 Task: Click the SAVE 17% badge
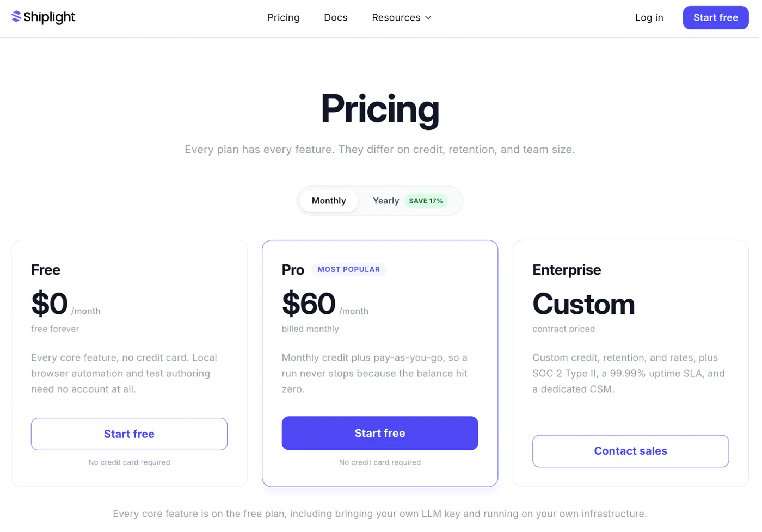[x=426, y=201]
